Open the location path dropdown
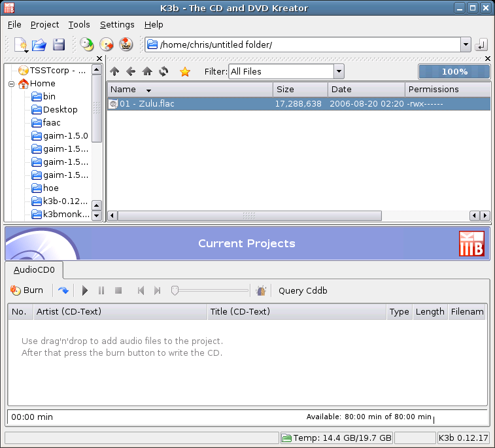 (466, 44)
